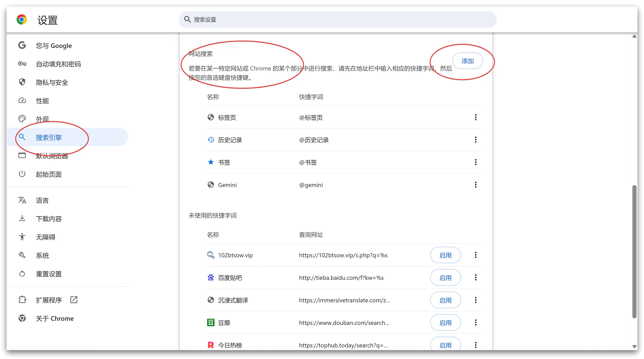Click the 添加 button for site search

467,61
